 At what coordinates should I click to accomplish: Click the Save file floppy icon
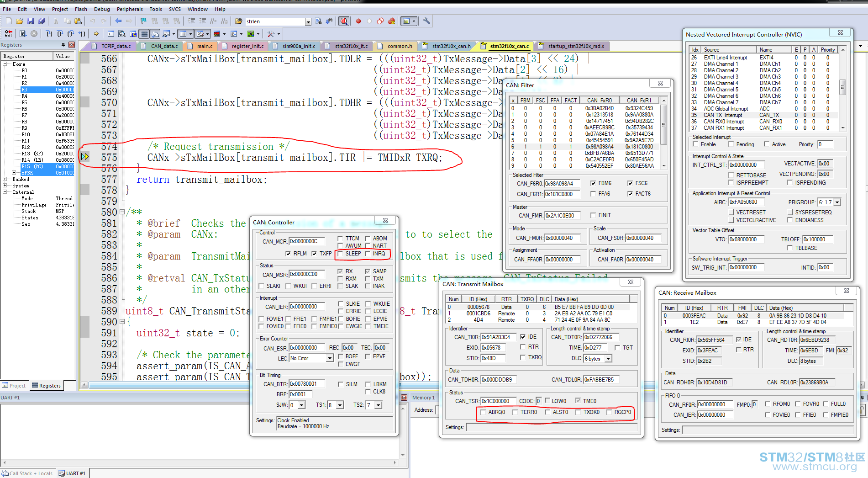pyautogui.click(x=31, y=21)
